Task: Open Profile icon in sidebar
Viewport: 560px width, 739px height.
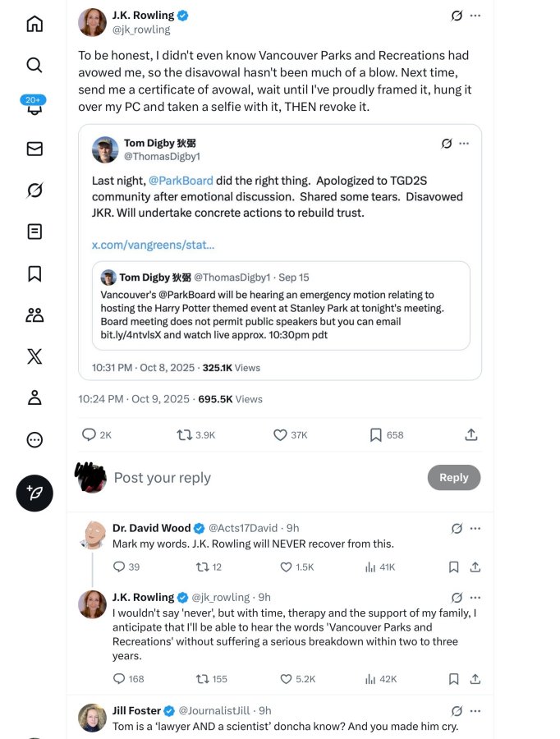Action: 34,397
